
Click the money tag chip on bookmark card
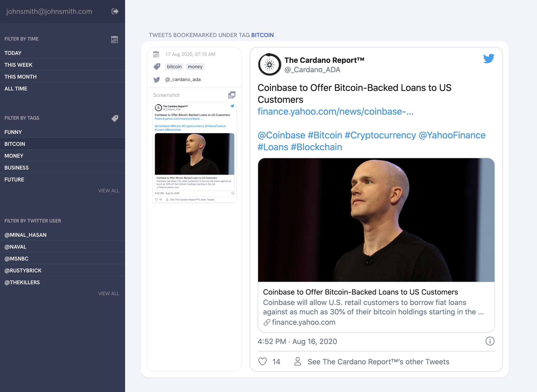click(x=195, y=67)
